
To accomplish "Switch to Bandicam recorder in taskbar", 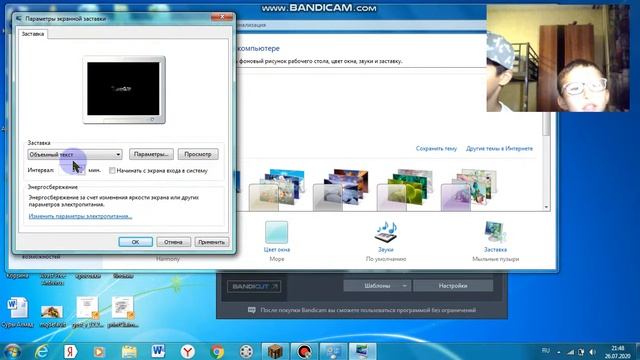I will 304,351.
